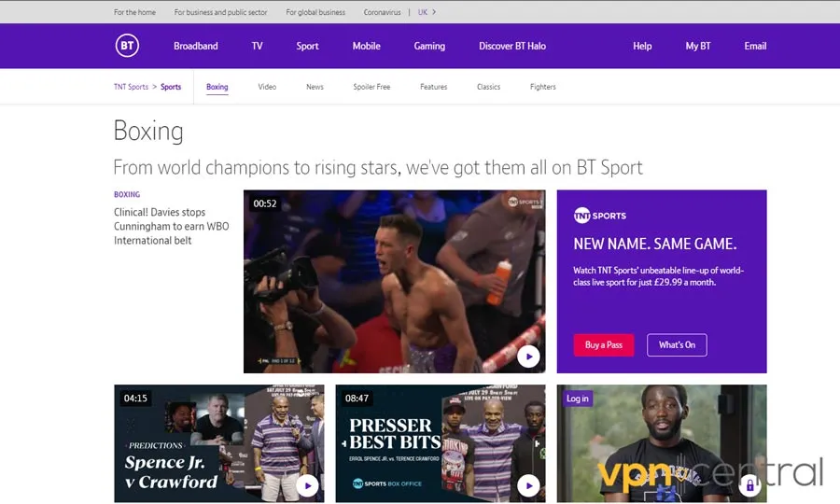
Task: Switch to the Video tab
Action: (x=267, y=87)
